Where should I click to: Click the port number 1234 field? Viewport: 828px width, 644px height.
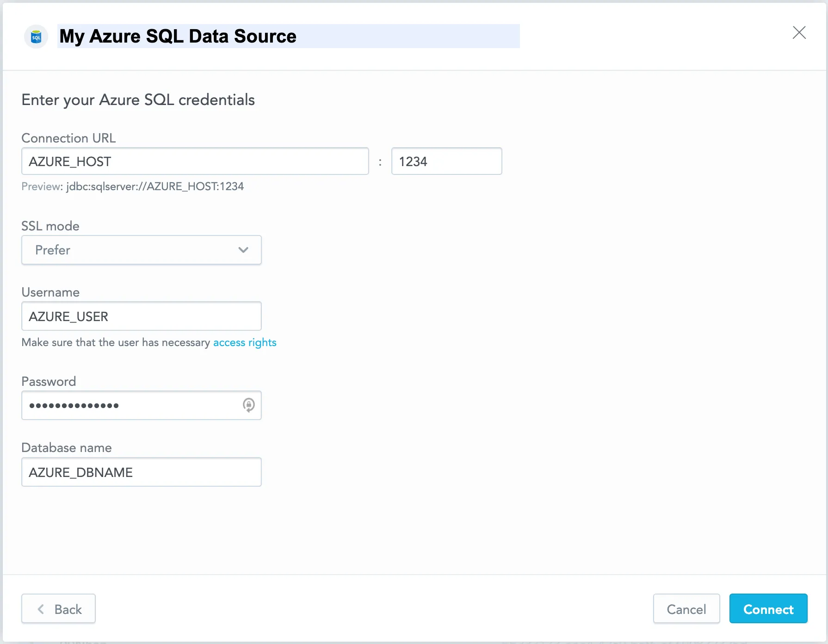click(x=446, y=161)
